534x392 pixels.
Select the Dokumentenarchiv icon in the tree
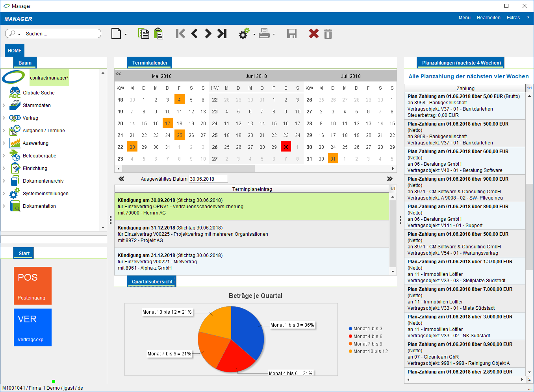pos(15,181)
